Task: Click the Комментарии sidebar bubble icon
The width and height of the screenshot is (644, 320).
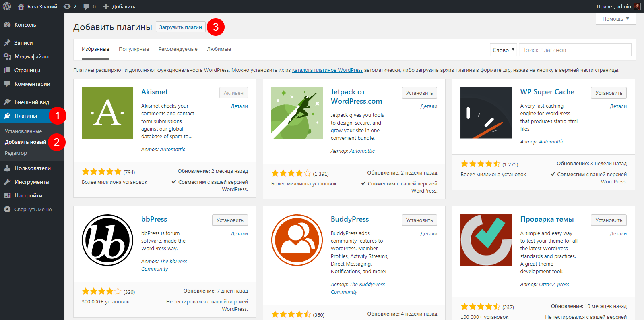Action: point(7,84)
